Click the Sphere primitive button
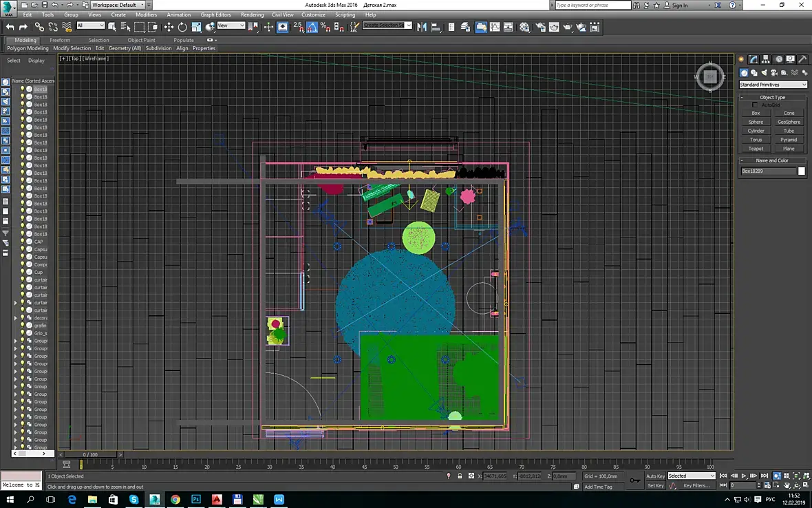This screenshot has height=508, width=812. pos(756,122)
